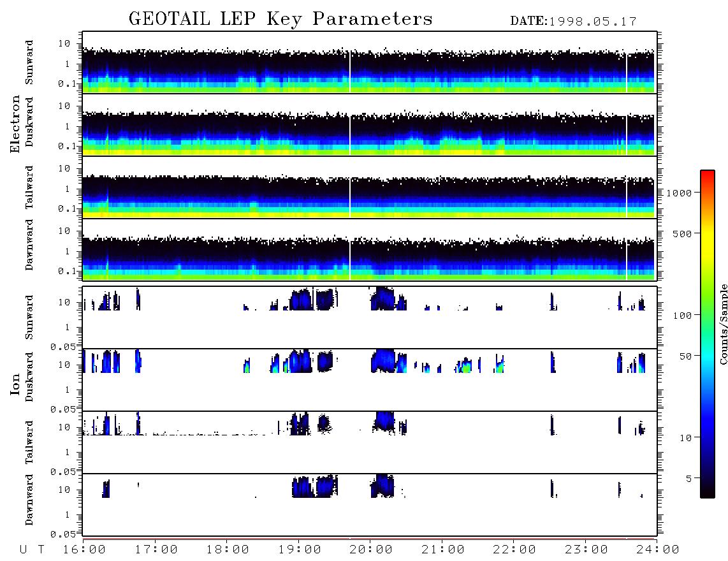This screenshot has height=561, width=728.
Task: Click the Electron Duskward spectrogram panel
Action: 370,124
